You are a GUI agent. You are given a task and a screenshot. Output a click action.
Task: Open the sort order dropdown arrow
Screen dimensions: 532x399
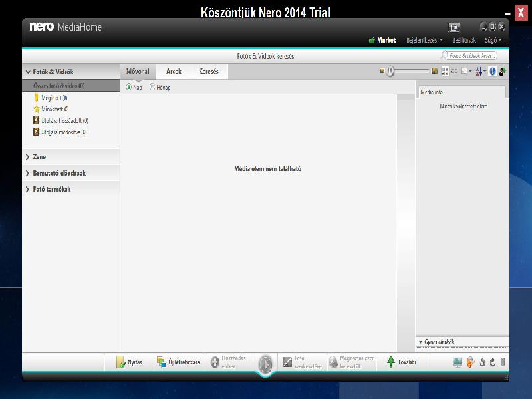click(485, 71)
